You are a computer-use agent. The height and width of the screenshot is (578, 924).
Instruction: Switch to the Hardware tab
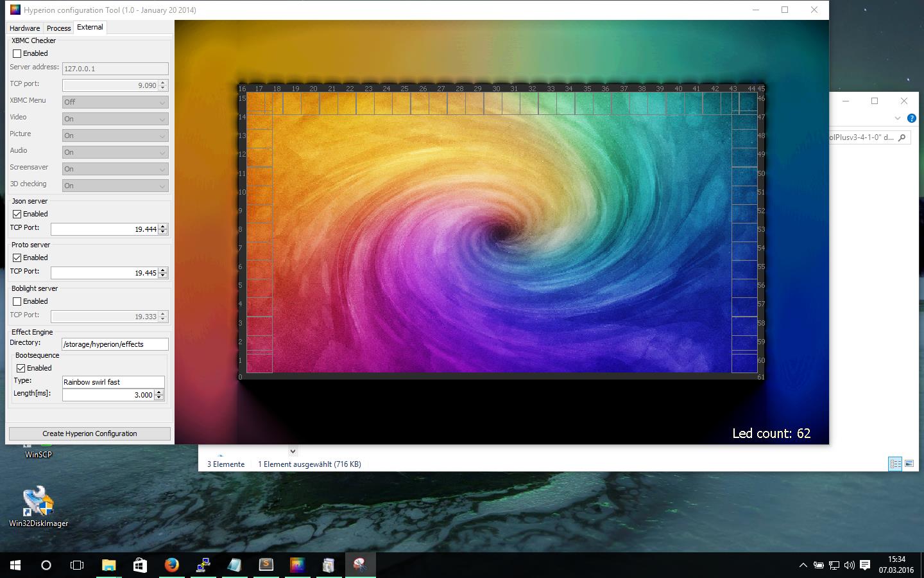(24, 28)
